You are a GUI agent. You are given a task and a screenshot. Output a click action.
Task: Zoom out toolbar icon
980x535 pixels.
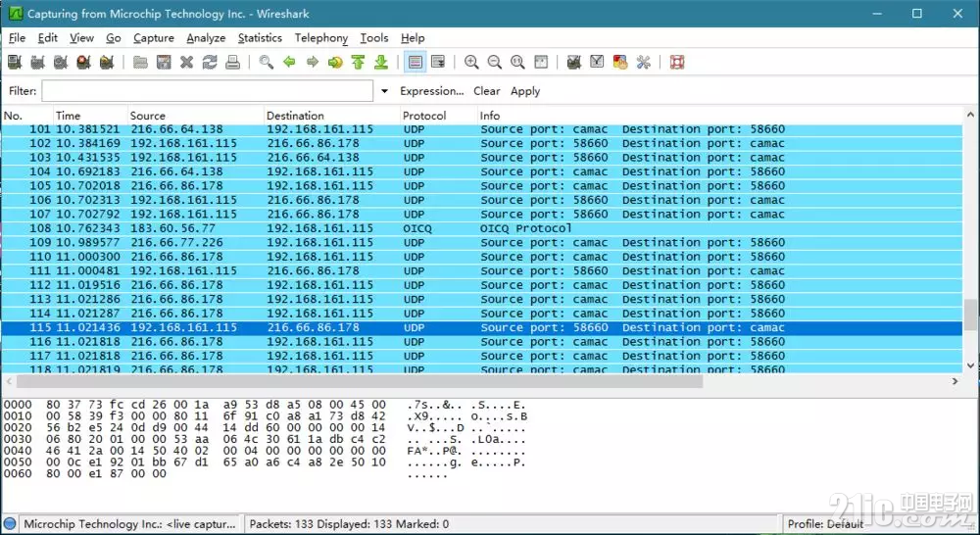point(494,62)
